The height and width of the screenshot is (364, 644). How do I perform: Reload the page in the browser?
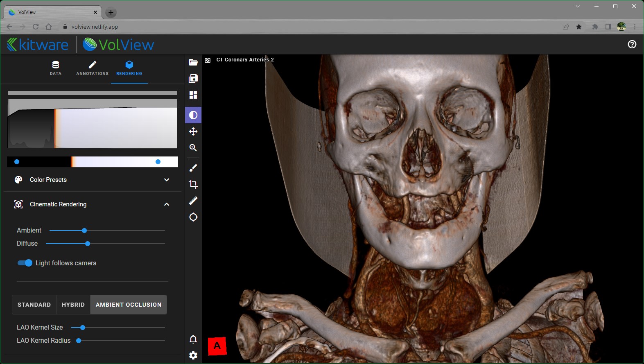(36, 27)
